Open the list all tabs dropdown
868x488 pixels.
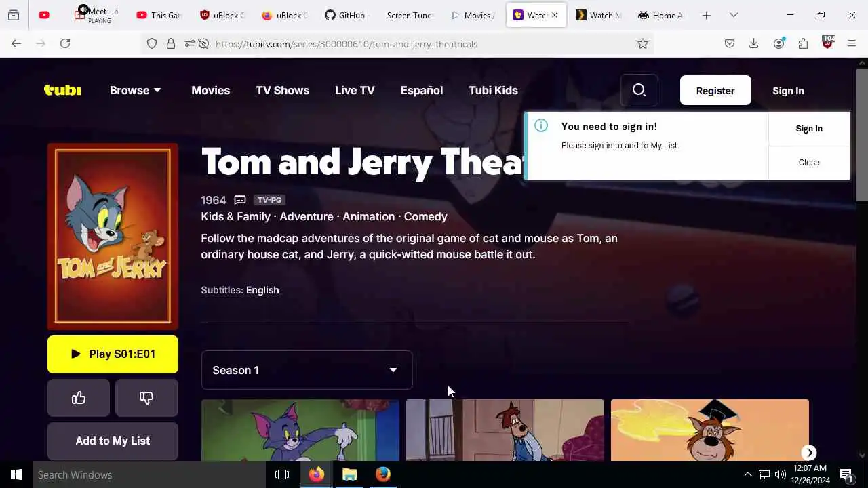point(733,15)
